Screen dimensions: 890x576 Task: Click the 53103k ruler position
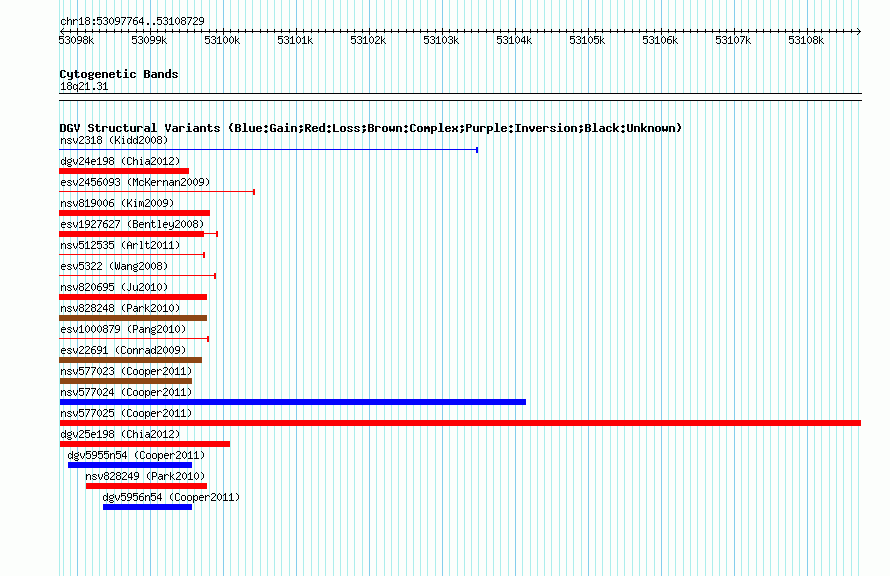click(x=442, y=40)
